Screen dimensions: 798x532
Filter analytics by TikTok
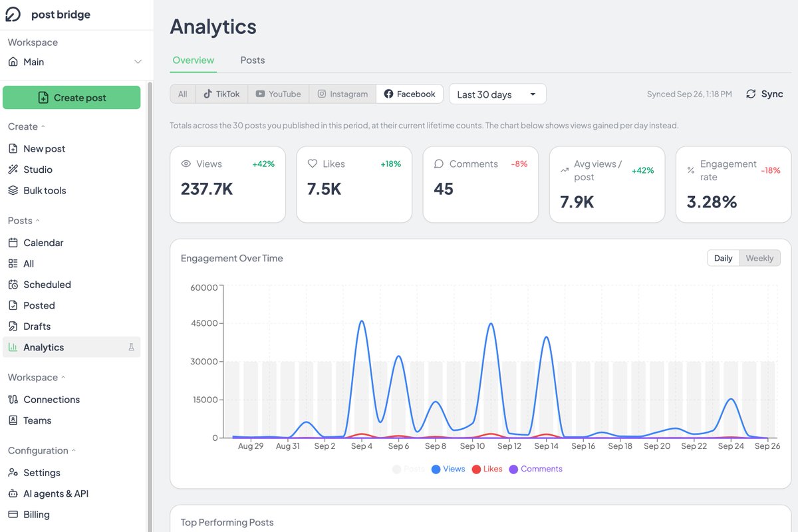(x=221, y=94)
